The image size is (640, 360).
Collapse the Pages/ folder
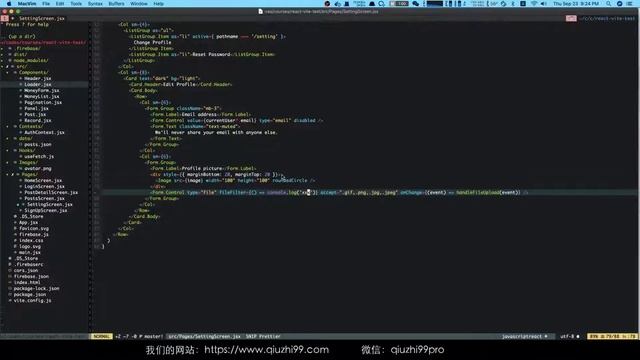29,174
